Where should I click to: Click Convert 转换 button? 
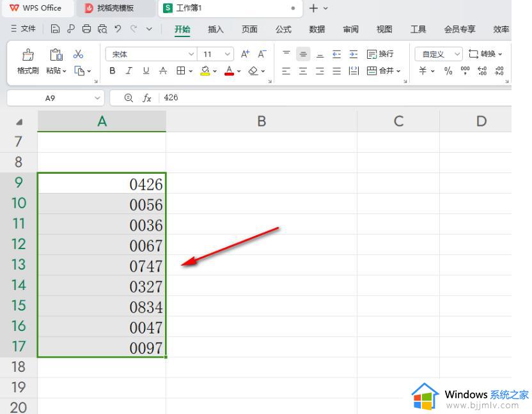[485, 54]
